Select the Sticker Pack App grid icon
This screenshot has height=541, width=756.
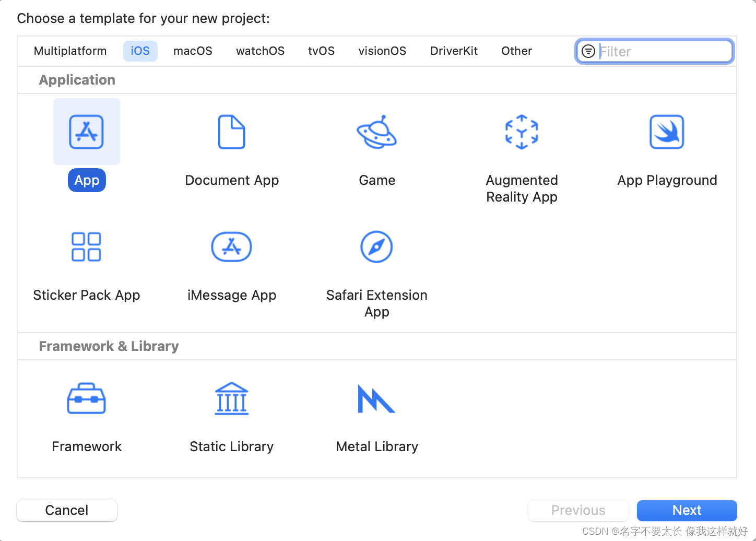(86, 246)
